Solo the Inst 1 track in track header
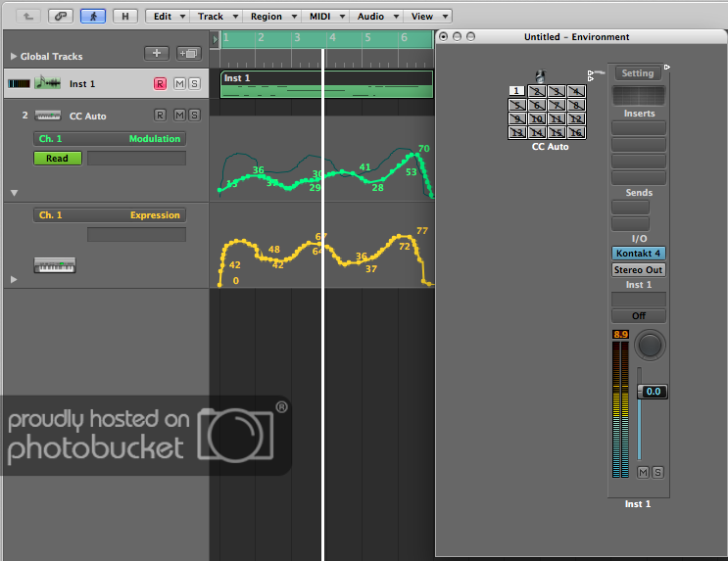 (194, 84)
